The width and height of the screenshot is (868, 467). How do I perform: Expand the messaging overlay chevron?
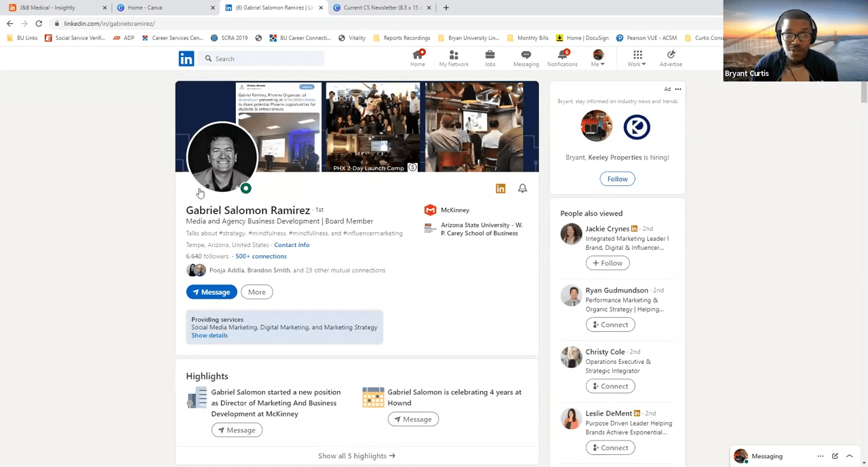tap(849, 456)
